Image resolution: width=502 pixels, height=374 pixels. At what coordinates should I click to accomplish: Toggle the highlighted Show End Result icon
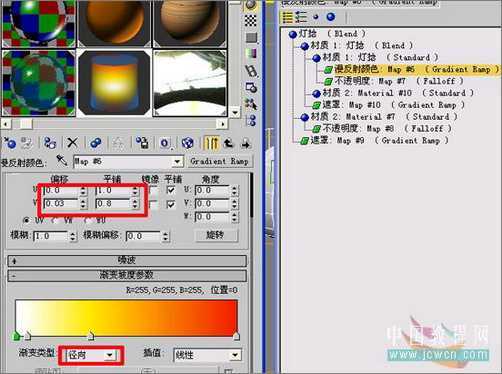pos(211,143)
